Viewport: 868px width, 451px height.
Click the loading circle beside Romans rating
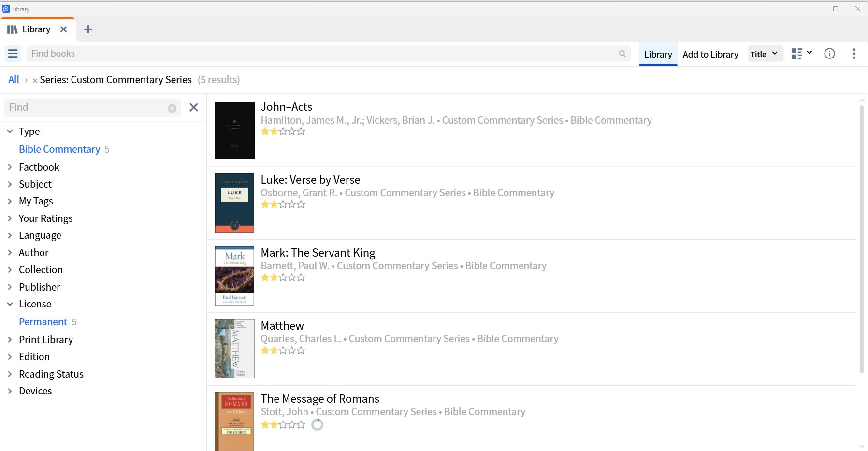[x=317, y=424]
